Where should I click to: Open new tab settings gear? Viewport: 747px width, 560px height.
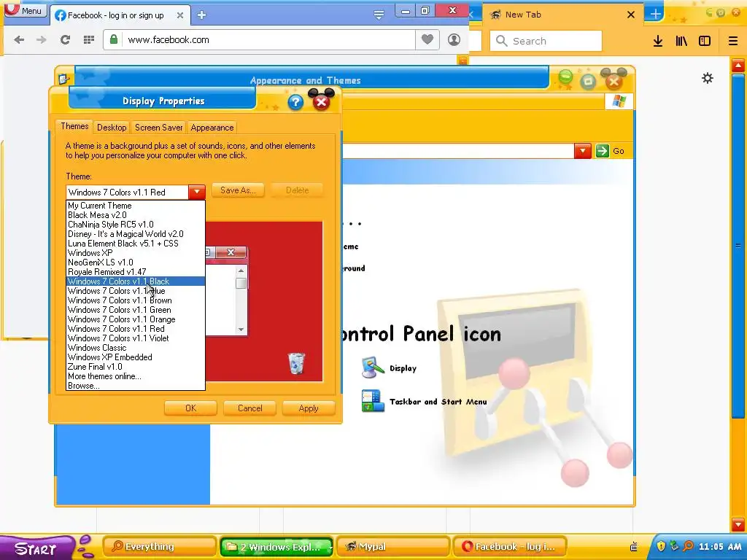(x=708, y=77)
